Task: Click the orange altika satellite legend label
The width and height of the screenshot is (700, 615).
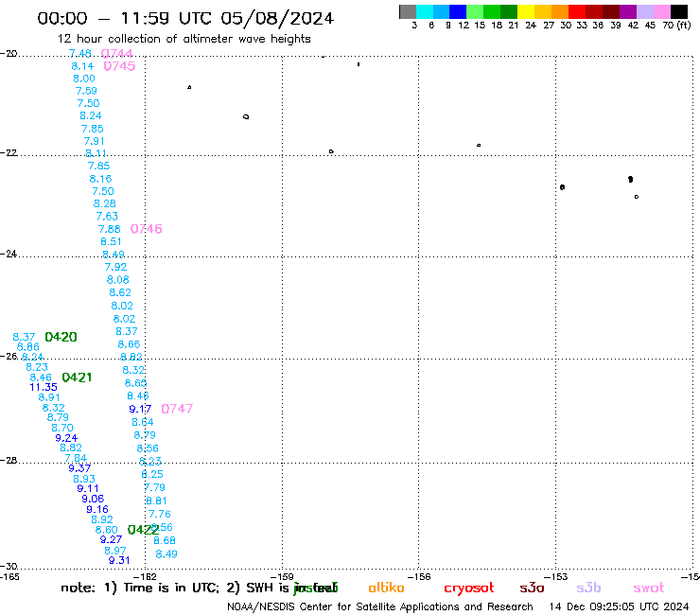Action: tap(386, 588)
